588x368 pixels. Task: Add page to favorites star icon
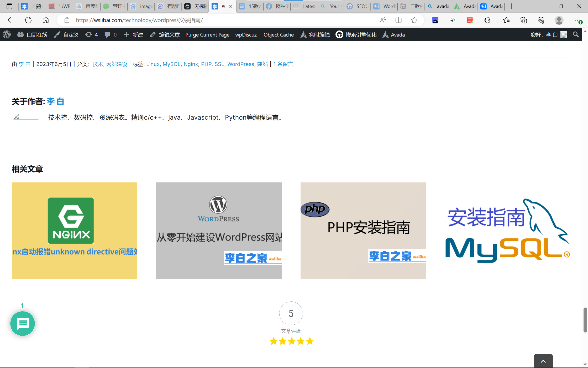[x=414, y=20]
